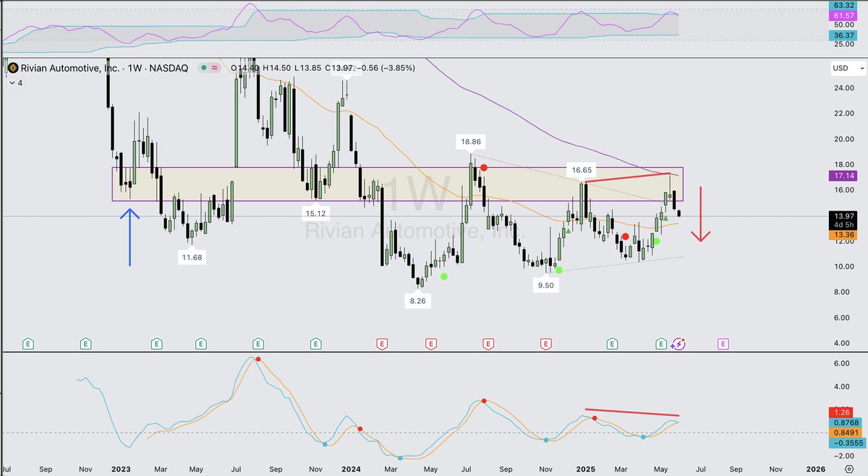Image resolution: width=868 pixels, height=476 pixels.
Task: Click red earnings marker nearest the 8.26 label
Action: 431,344
